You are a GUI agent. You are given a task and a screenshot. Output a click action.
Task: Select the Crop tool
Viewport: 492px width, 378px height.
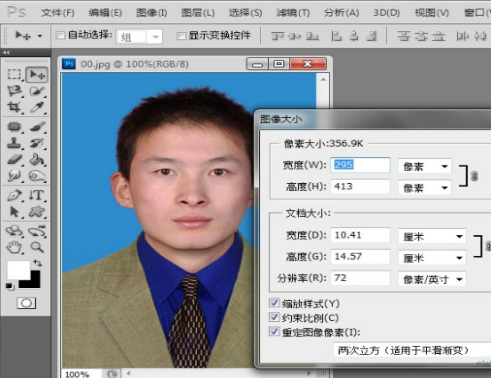coord(14,107)
